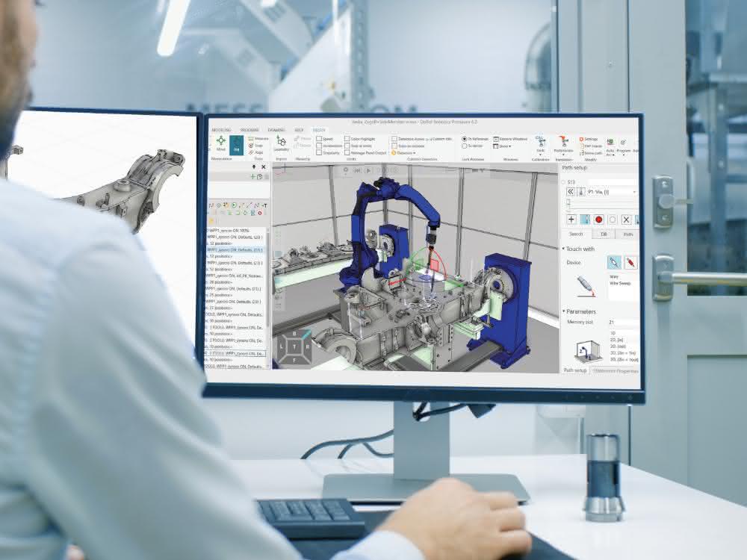
Task: Toggle the Message Panel Output checkbox
Action: tap(347, 152)
